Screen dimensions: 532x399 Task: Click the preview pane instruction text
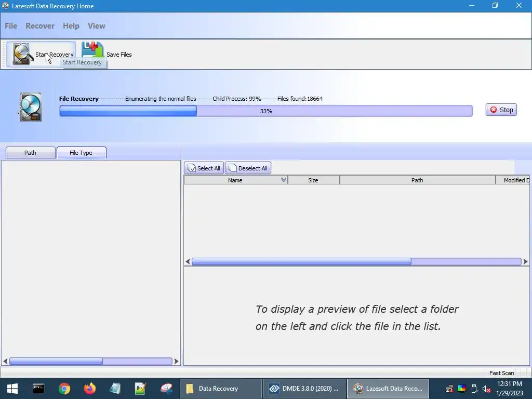point(357,317)
